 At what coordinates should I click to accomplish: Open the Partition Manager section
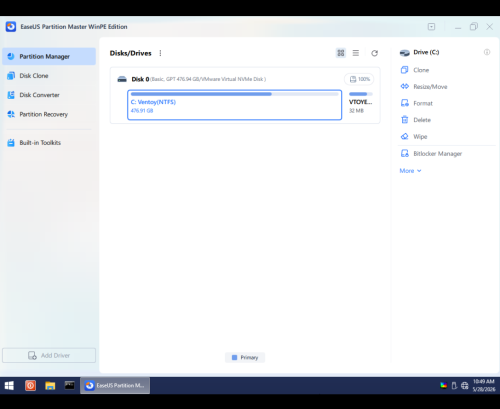click(49, 56)
